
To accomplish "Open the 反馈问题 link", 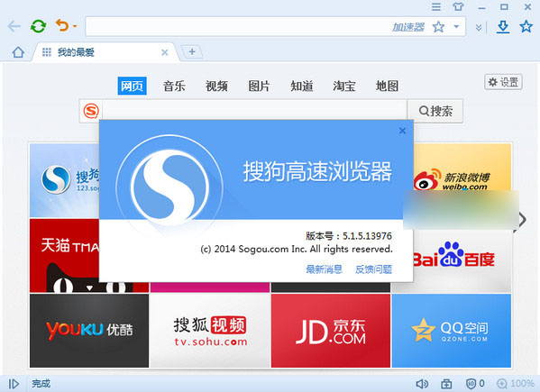I will tap(373, 269).
